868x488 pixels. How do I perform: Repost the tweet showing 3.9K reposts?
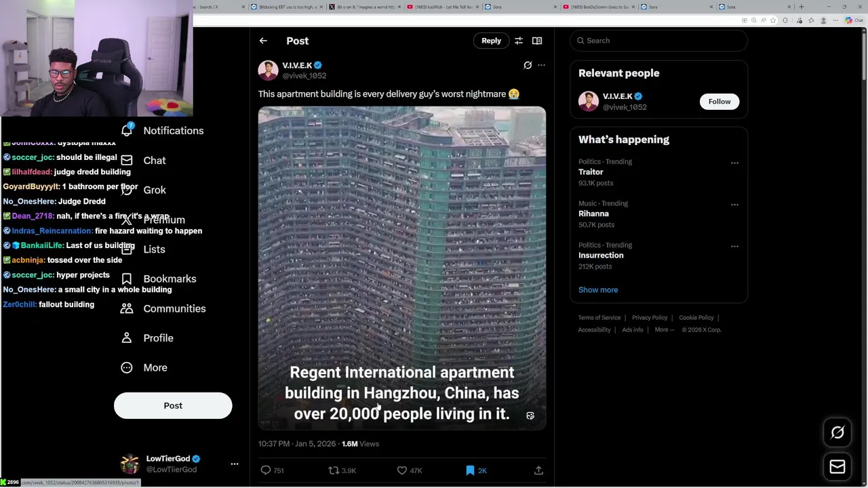[334, 470]
